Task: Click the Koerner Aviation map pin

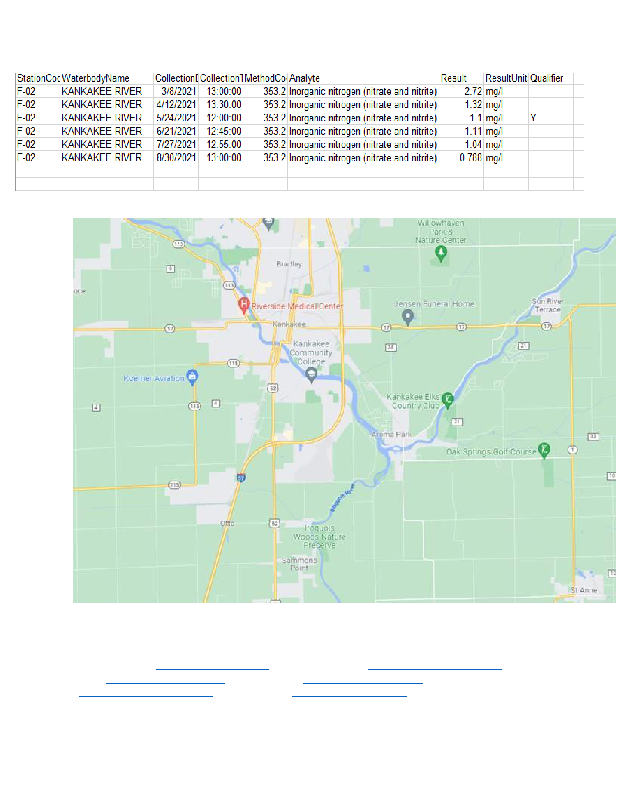Action: click(x=192, y=376)
